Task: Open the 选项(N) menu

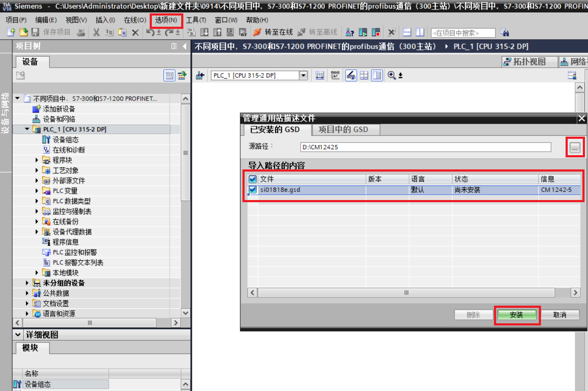Action: click(166, 20)
